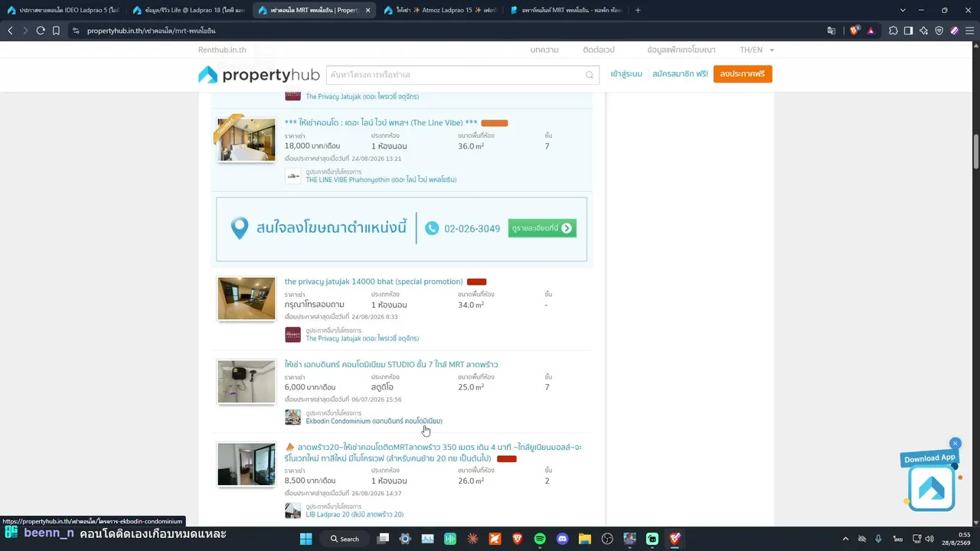980x551 pixels.
Task: Click LIB Ladprao 20 project link
Action: pyautogui.click(x=354, y=514)
